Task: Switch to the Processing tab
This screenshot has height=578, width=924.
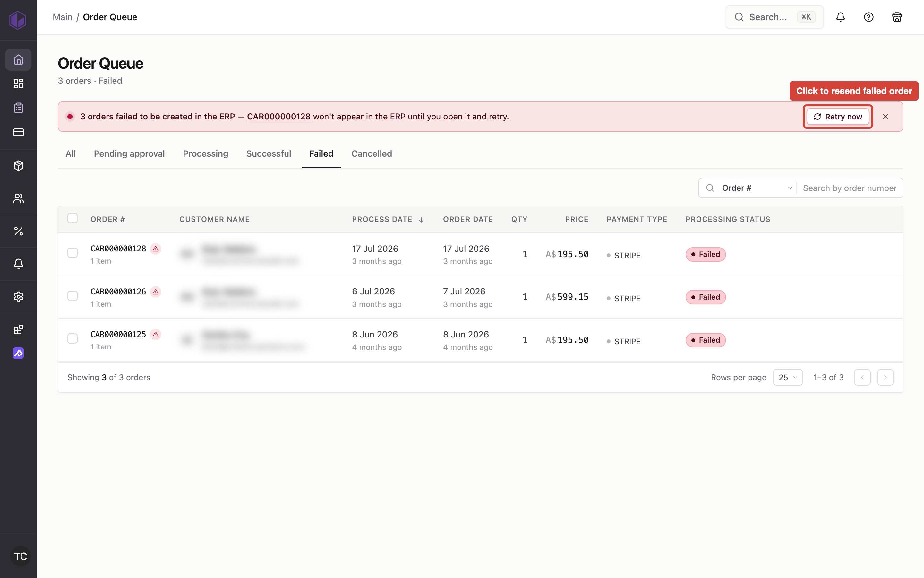Action: 205,154
